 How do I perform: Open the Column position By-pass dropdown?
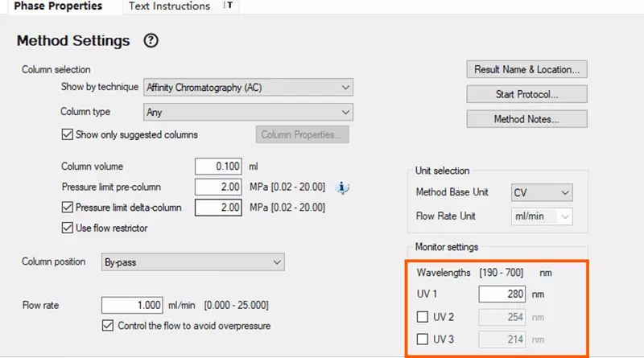coord(192,262)
